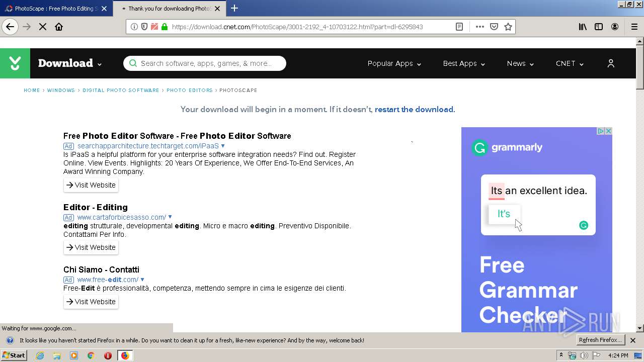The image size is (644, 362).
Task: Bookmark this page with the star icon
Action: pyautogui.click(x=508, y=27)
